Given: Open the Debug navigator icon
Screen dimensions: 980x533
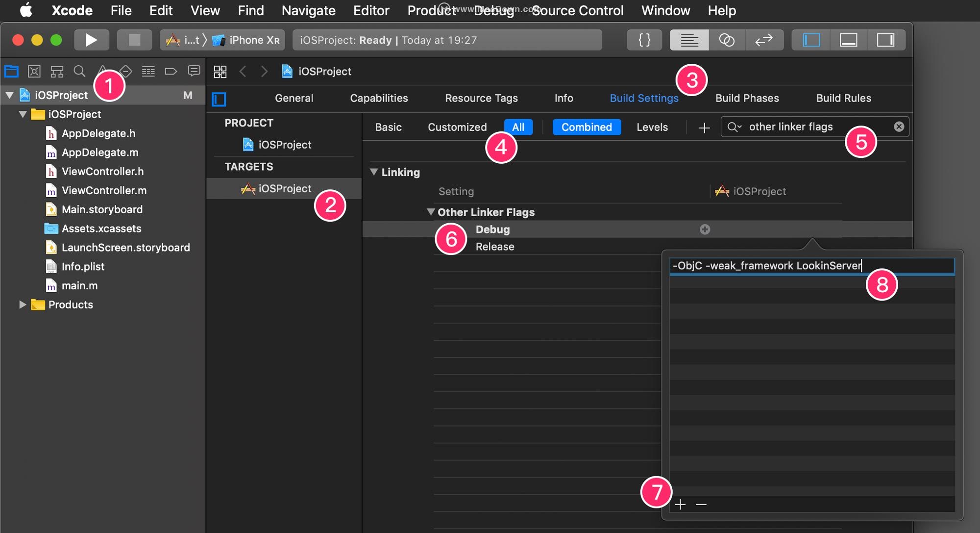Looking at the screenshot, I should (148, 72).
